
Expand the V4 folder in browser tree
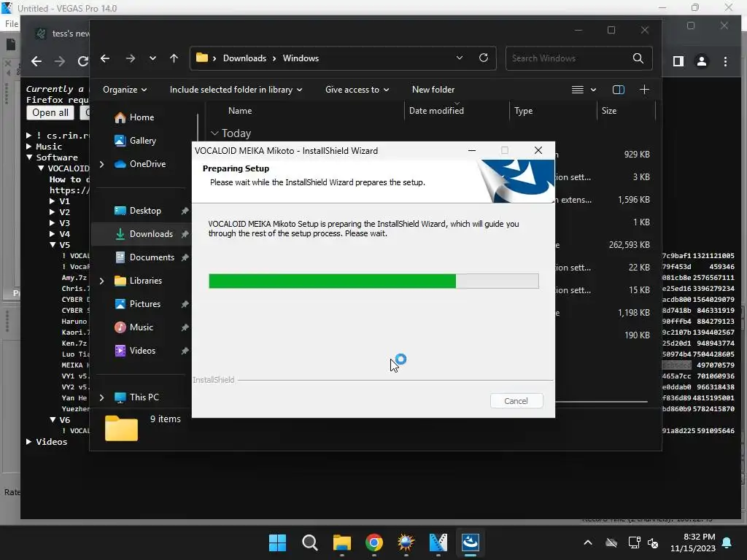(52, 234)
